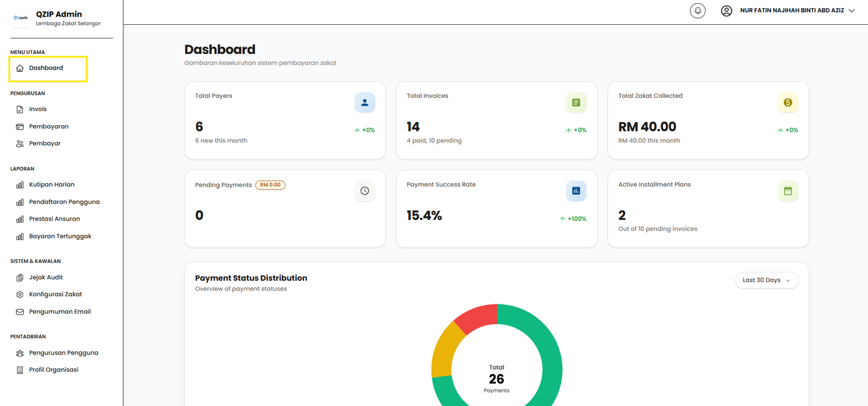Click the RM 0.00 pending badge
Viewport: 868px width, 406px height.
coord(270,185)
